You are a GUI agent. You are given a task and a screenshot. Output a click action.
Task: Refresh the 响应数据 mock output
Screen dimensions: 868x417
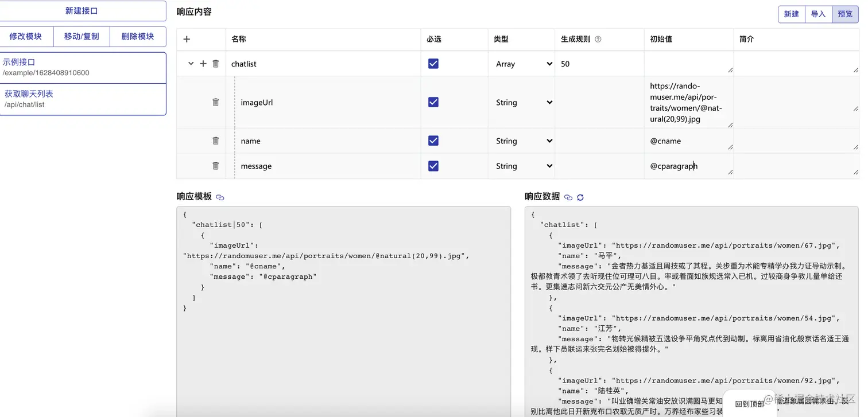(580, 197)
